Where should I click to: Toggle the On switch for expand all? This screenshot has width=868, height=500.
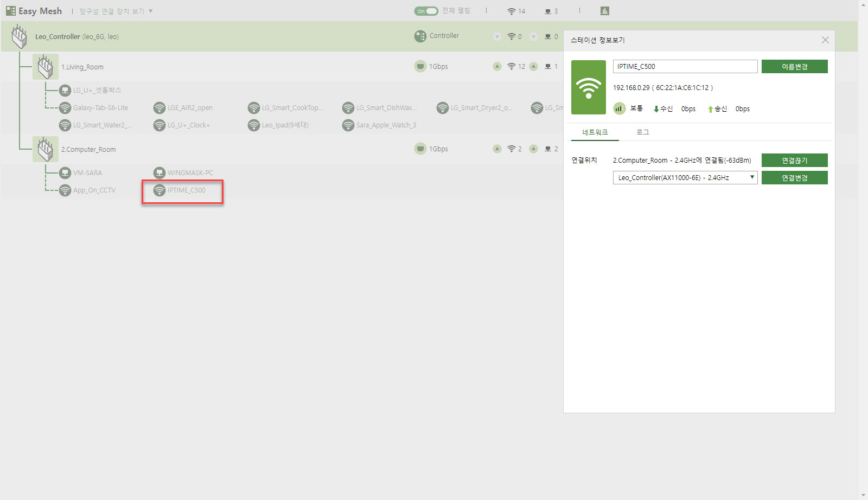426,11
